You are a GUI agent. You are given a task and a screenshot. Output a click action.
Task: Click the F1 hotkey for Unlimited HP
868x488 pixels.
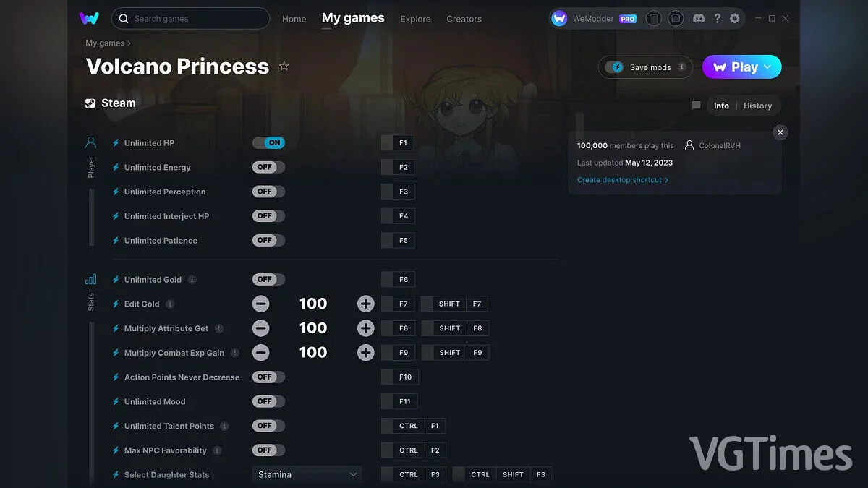coord(398,143)
